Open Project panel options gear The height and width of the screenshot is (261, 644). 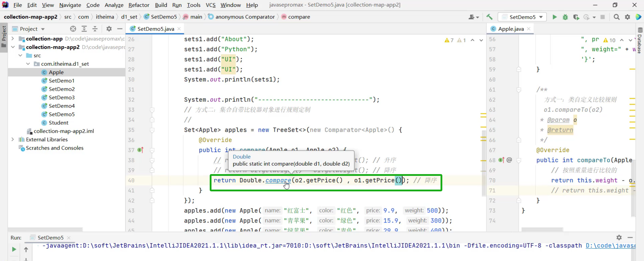coord(109,29)
